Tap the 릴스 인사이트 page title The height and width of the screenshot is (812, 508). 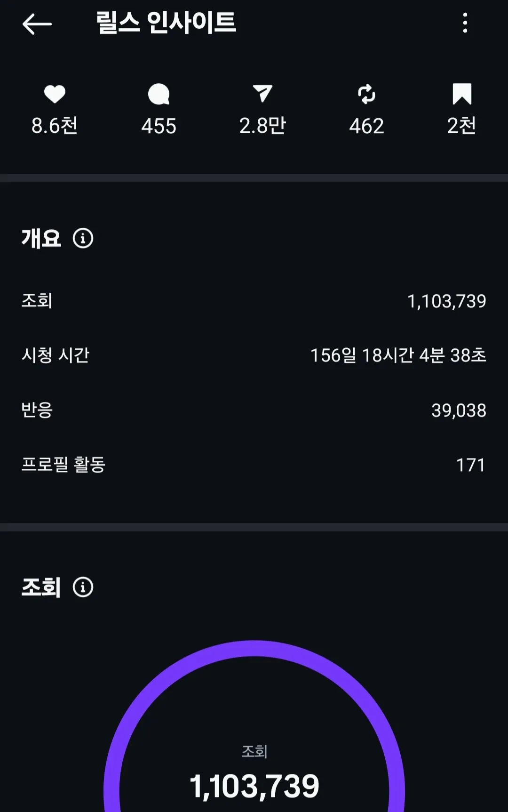tap(166, 23)
